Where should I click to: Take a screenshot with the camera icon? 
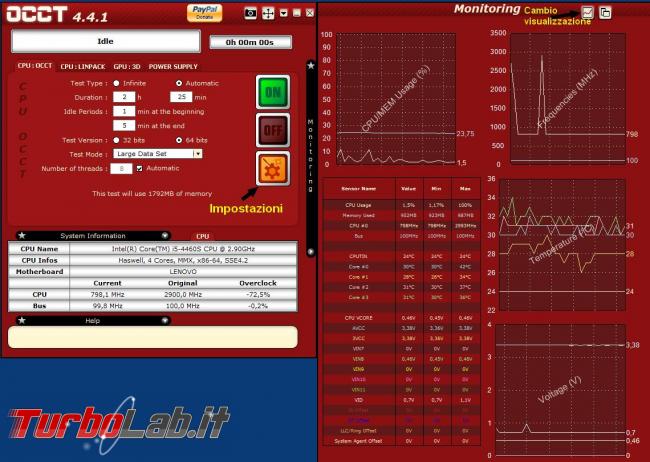250,13
